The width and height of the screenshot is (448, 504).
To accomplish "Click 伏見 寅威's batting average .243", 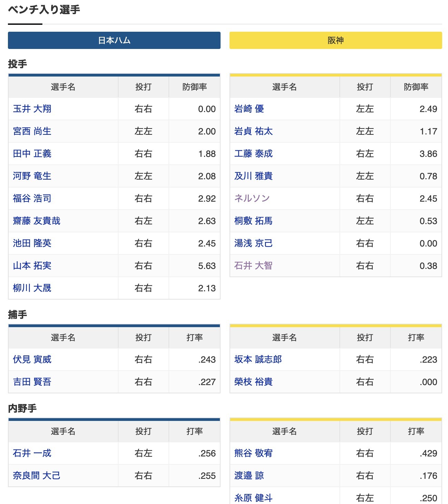I will 207,360.
